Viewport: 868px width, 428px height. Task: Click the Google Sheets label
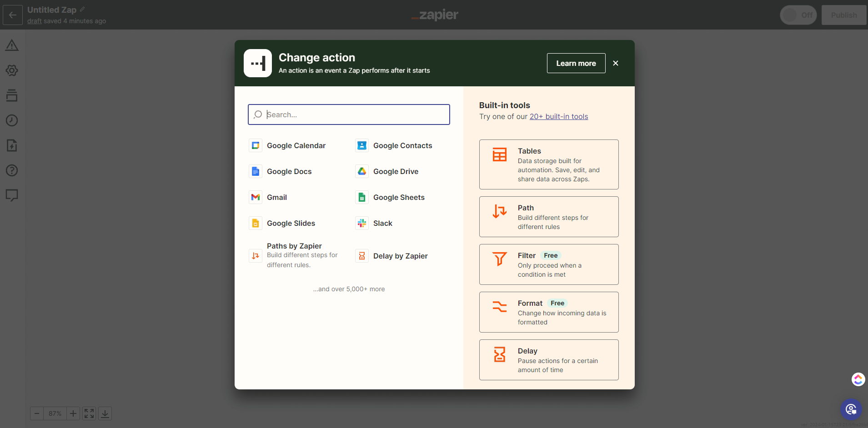click(x=399, y=197)
